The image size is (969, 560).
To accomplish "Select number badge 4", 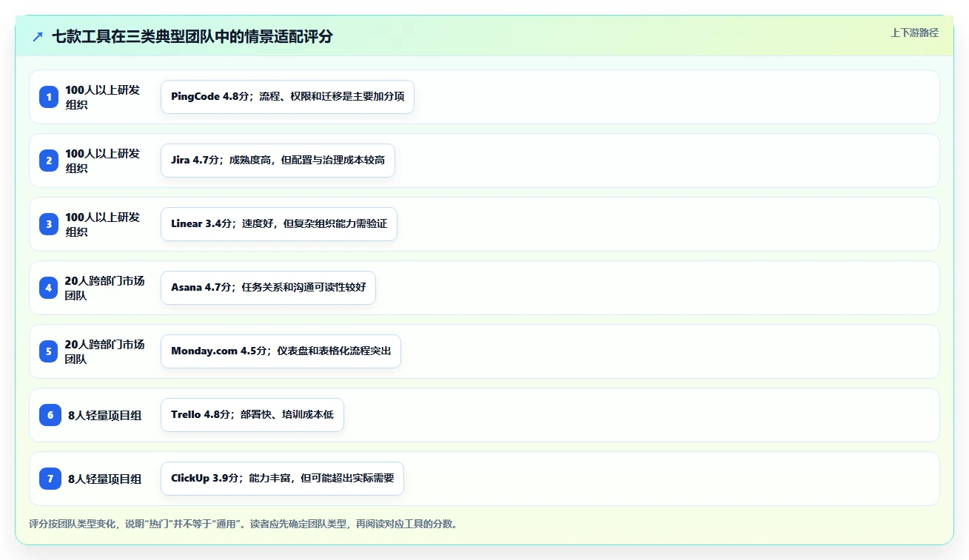I will 49,288.
